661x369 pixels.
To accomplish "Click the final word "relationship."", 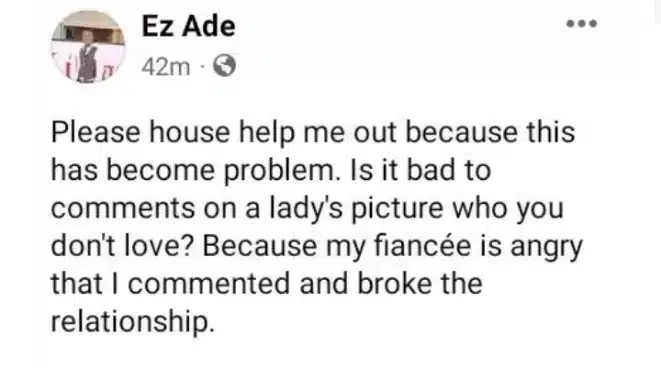I will (x=133, y=322).
